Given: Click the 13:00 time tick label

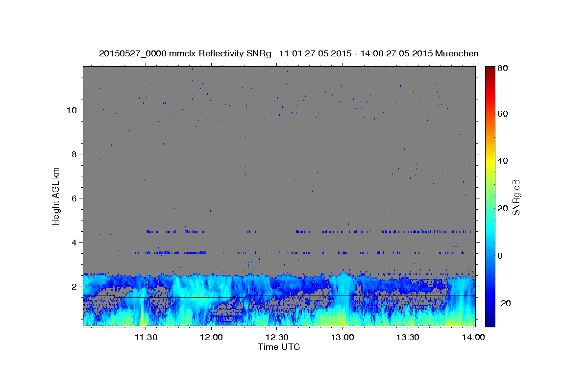Looking at the screenshot, I should coord(343,337).
